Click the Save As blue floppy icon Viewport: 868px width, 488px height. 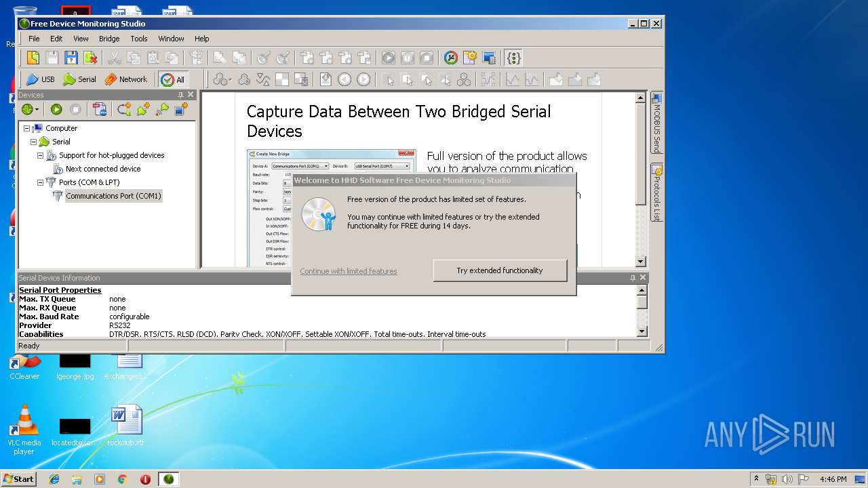click(x=71, y=58)
